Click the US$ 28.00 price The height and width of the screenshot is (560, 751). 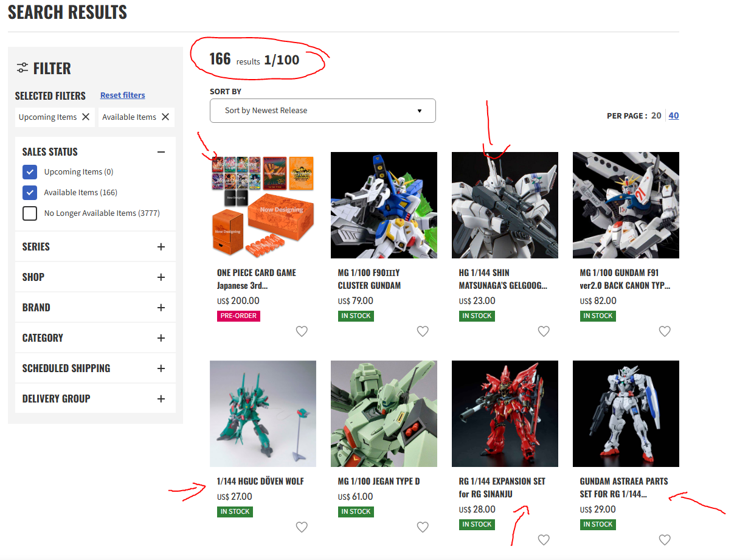[x=477, y=510]
